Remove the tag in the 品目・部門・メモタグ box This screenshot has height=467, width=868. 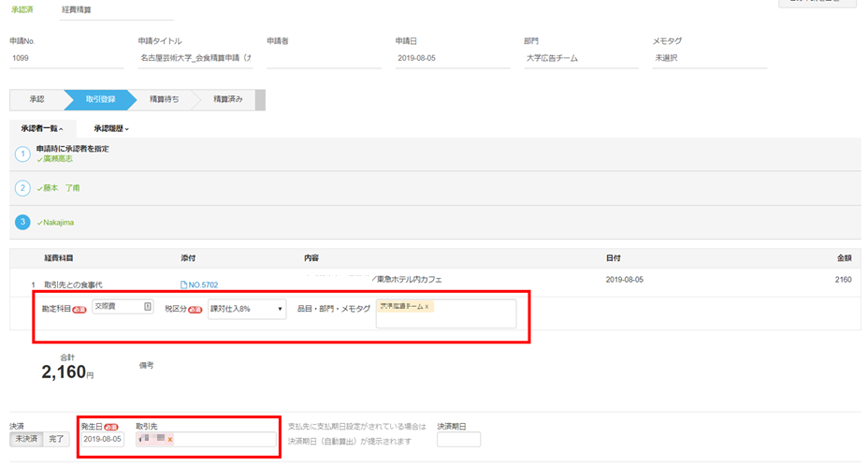pos(427,306)
